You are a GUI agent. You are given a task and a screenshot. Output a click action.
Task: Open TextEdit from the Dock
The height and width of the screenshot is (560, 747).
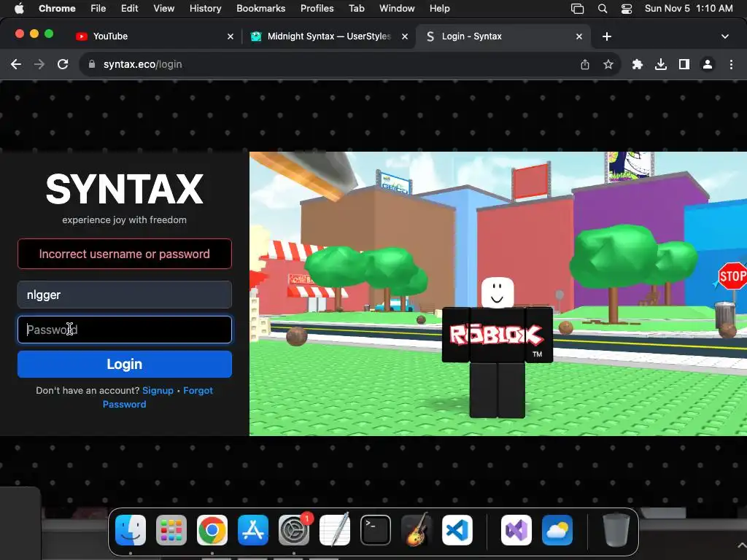click(334, 530)
